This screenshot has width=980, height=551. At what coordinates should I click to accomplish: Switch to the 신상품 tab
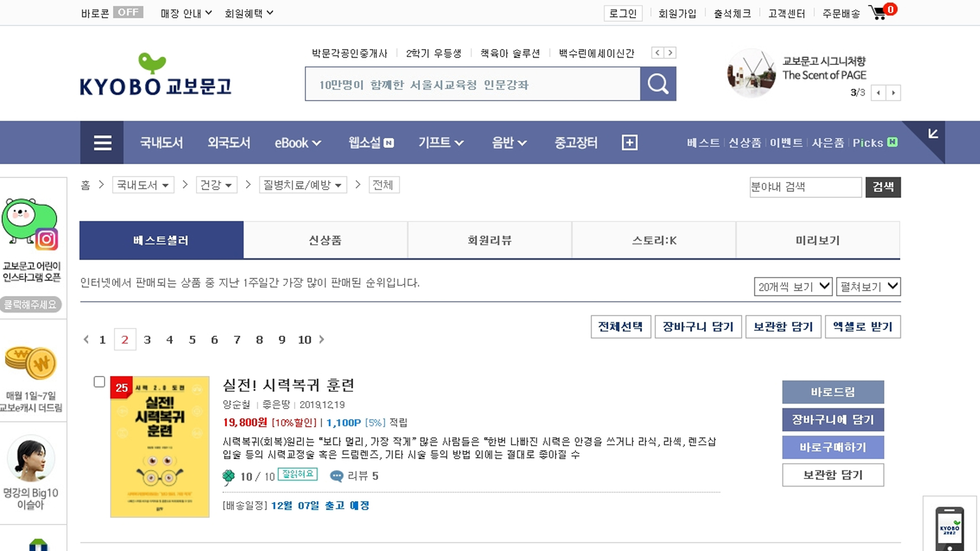pos(325,240)
